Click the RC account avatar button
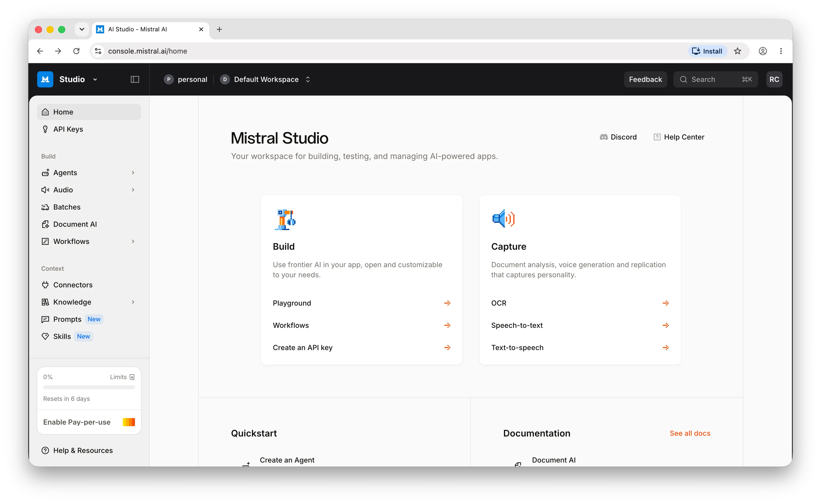821x504 pixels. (774, 79)
